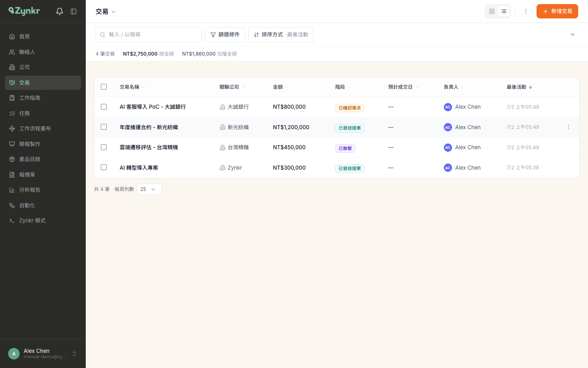Image resolution: width=588 pixels, height=368 pixels.
Task: Check the 雲端遷移評估 row checkbox
Action: coord(104,147)
